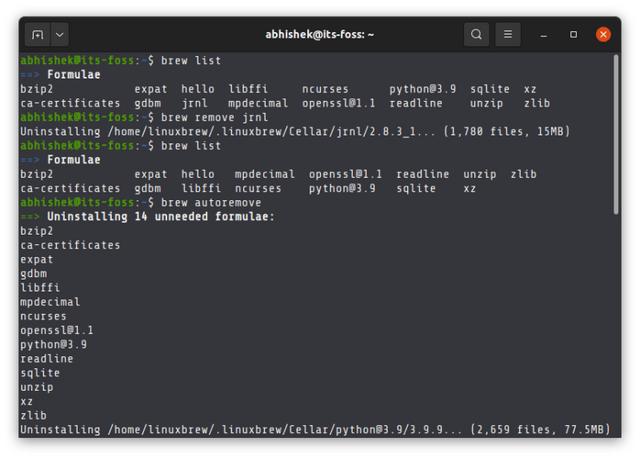The width and height of the screenshot is (640, 458).
Task: Click 'gdbm' in the uninstalling list
Action: [x=33, y=273]
